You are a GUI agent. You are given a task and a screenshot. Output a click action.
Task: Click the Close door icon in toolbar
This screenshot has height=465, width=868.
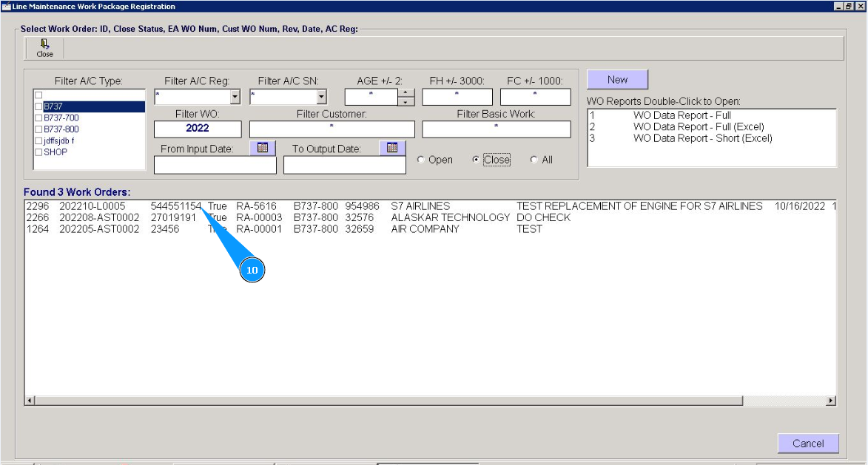pyautogui.click(x=45, y=48)
